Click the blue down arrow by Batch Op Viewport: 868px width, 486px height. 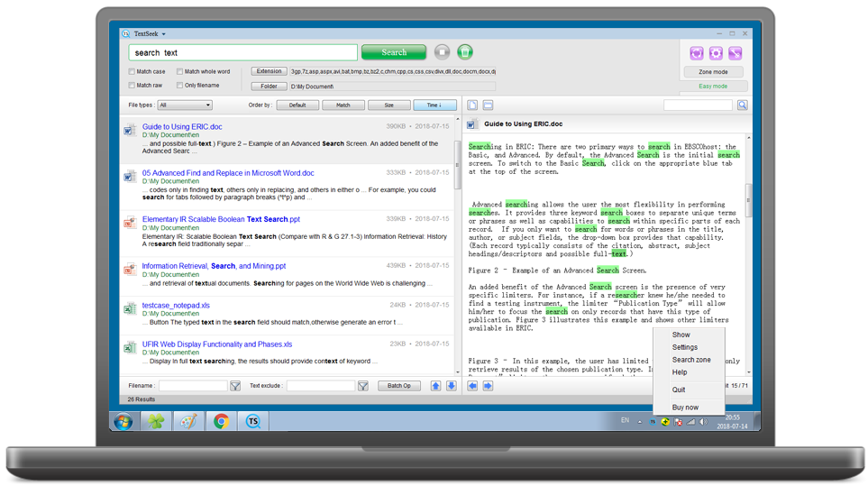tap(452, 386)
